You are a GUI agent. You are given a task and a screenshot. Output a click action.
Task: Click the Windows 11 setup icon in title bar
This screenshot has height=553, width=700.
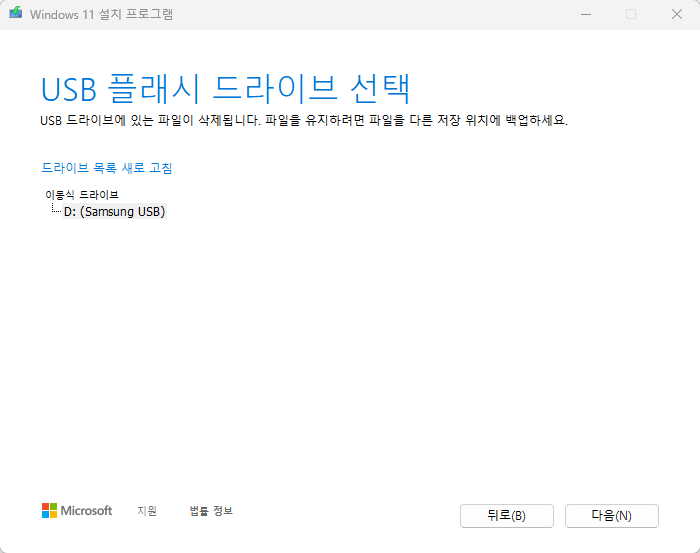tap(16, 13)
